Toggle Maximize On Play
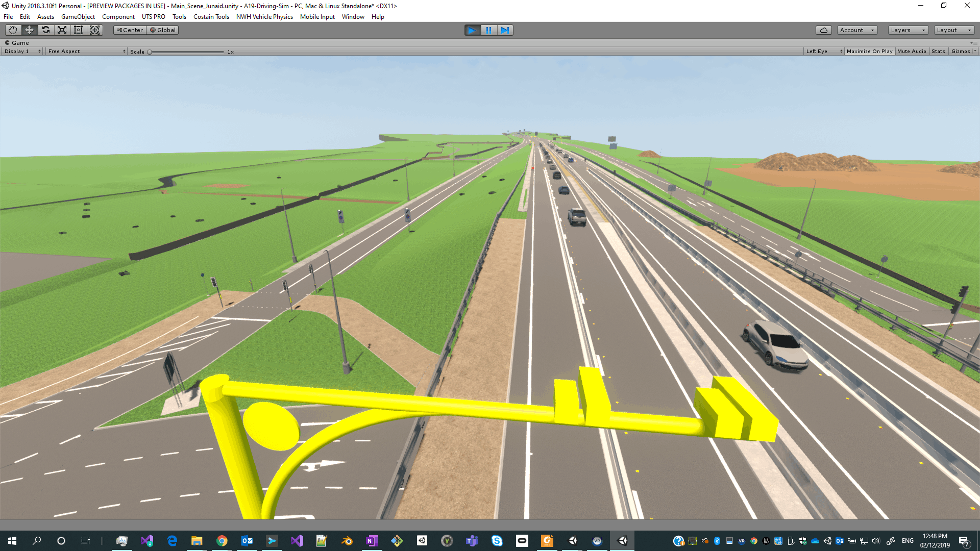The width and height of the screenshot is (980, 551). pos(869,52)
